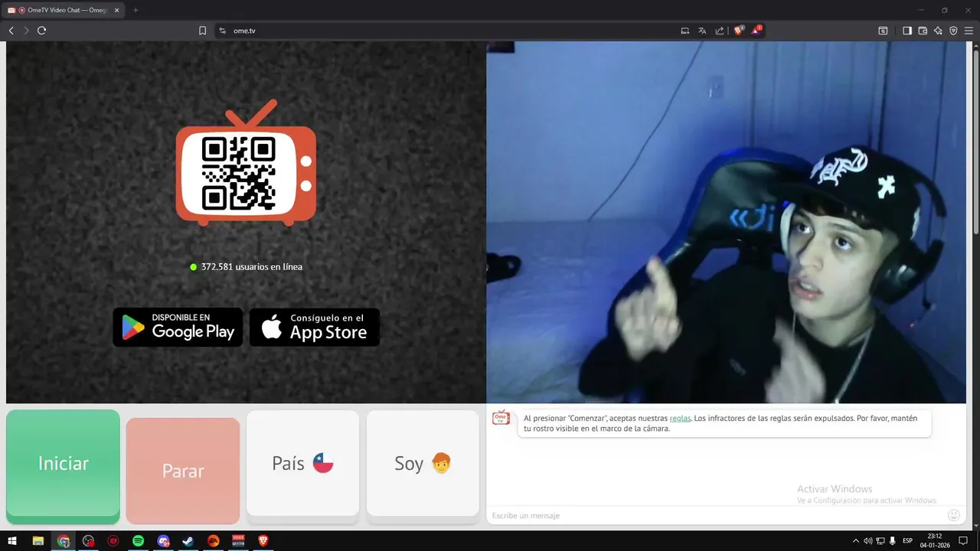Open the Google Play download badge

tap(178, 327)
